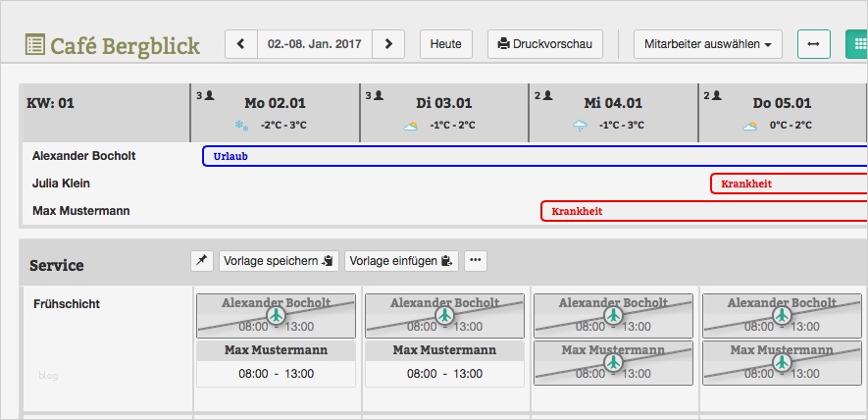Select the Alexander Bocholt name in absences
Viewport: 868px width, 420px height.
pos(84,156)
